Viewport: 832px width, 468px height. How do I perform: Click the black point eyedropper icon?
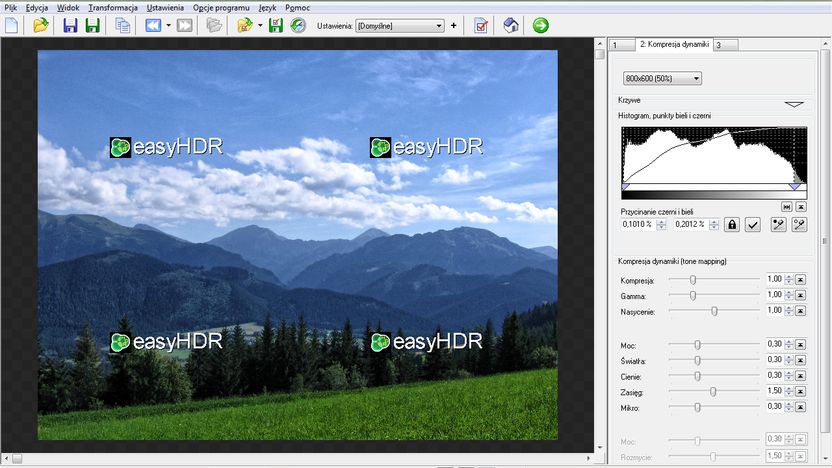click(x=778, y=224)
